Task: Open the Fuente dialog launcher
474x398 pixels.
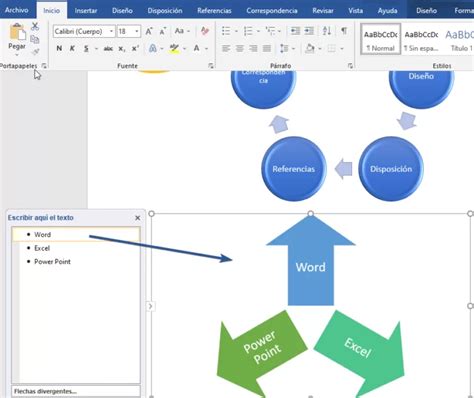Action: (x=211, y=66)
